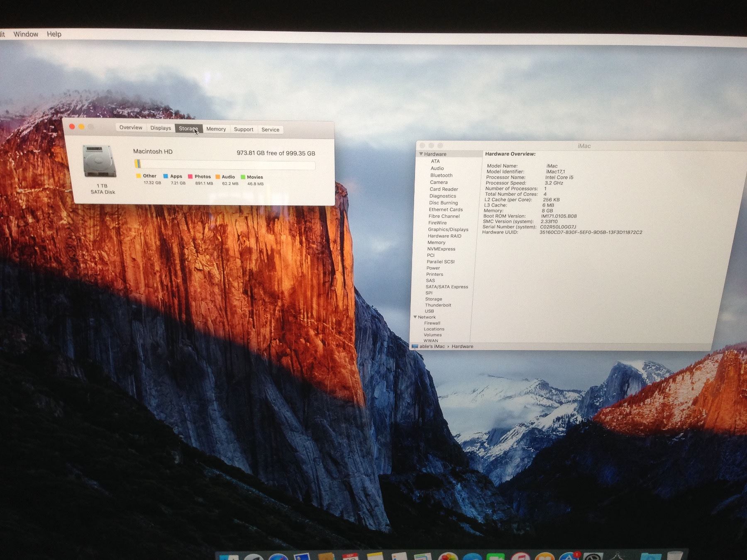The width and height of the screenshot is (747, 560).
Task: Open the Help menu
Action: point(54,34)
